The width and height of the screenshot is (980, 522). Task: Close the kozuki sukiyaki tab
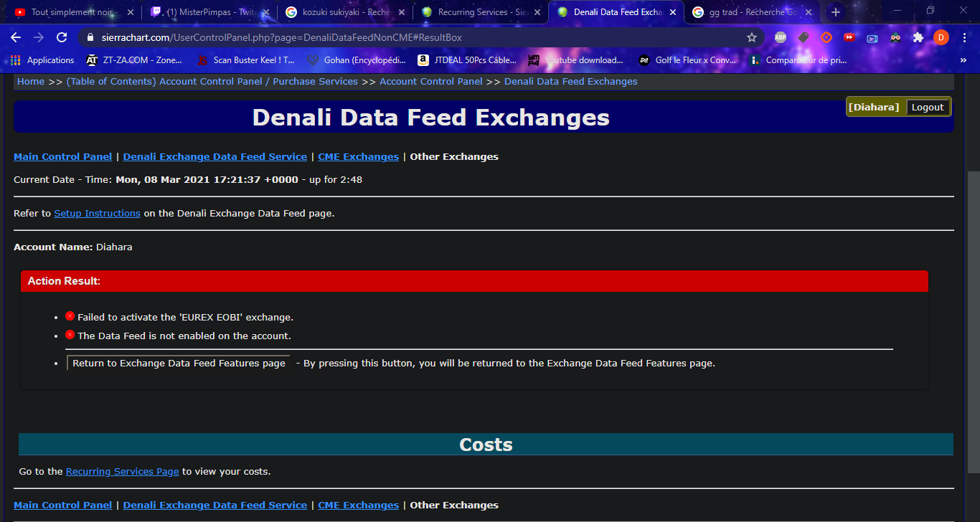(x=401, y=12)
